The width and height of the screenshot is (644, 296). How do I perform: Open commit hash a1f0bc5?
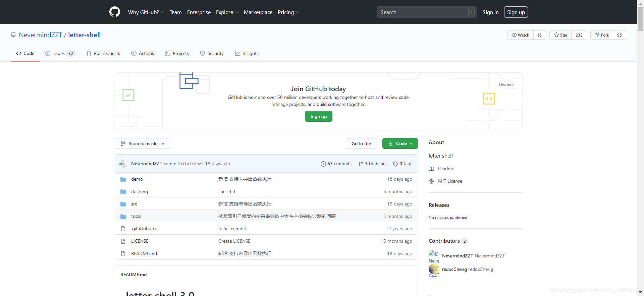click(195, 164)
